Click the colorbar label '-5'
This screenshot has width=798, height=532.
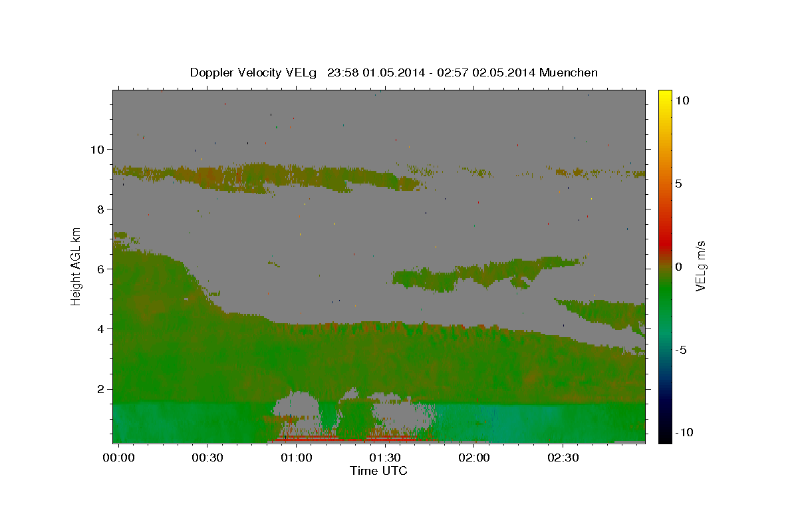[x=681, y=350]
